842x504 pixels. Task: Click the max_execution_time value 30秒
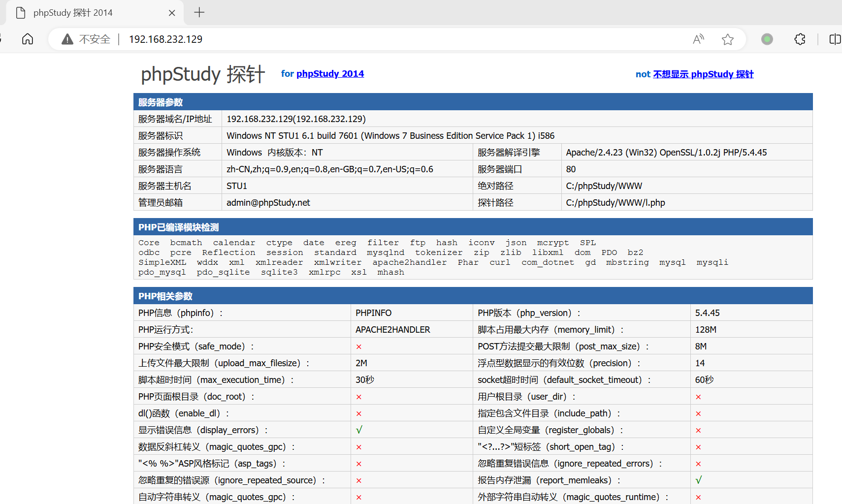[365, 380]
